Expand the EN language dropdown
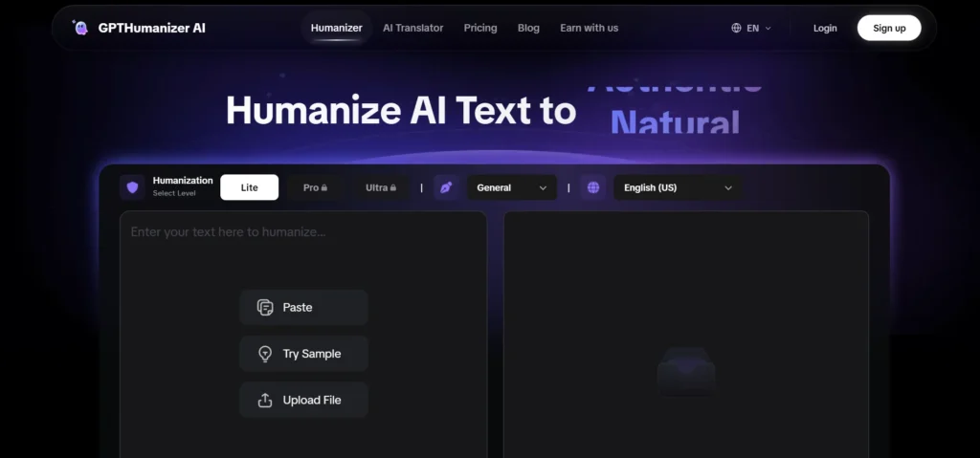This screenshot has width=980, height=458. (x=751, y=28)
